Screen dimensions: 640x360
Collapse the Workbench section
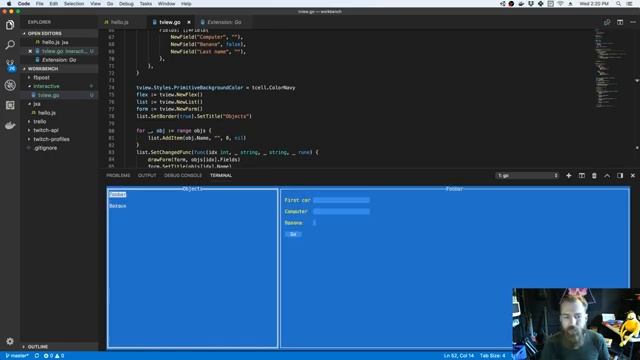click(x=43, y=69)
